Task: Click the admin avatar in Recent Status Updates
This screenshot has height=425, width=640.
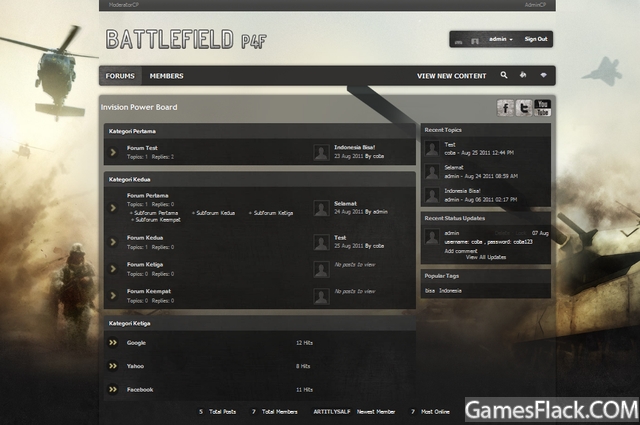Action: 432,237
